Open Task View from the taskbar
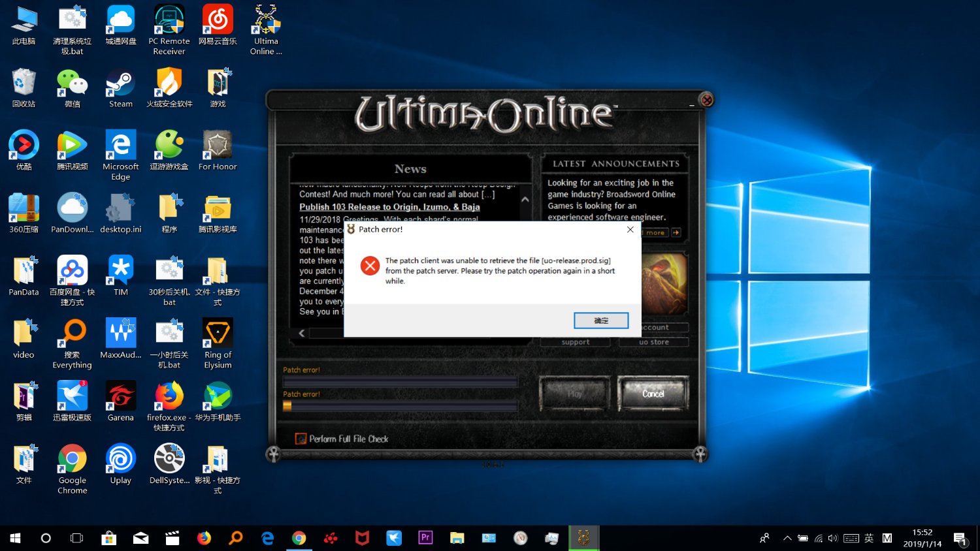This screenshot has height=551, width=980. pos(77,538)
